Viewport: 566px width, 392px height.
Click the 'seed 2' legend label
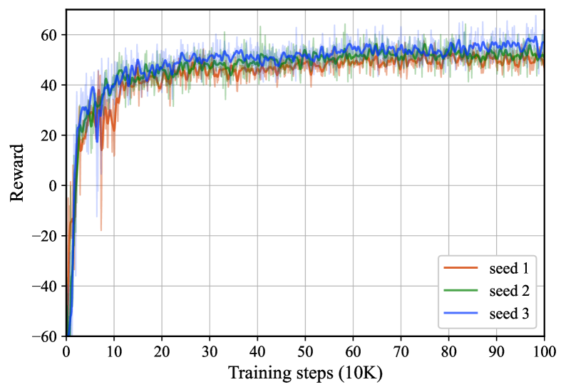point(509,291)
